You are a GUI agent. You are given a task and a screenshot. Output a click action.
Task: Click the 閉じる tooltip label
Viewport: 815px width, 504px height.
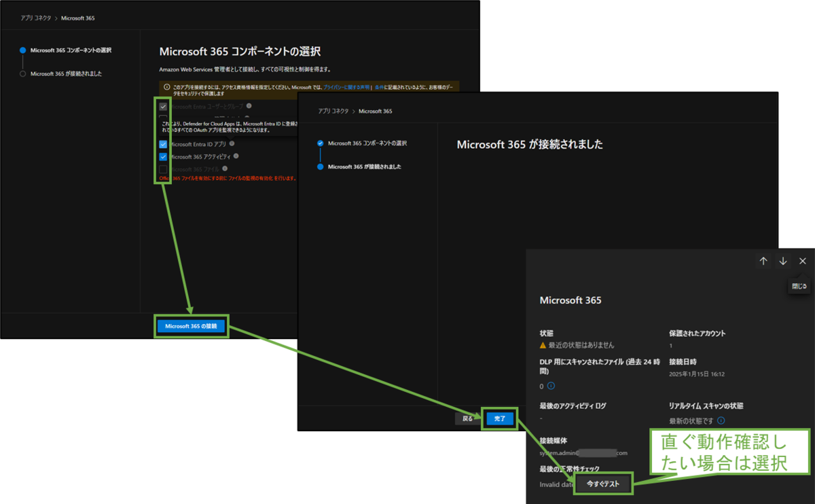[799, 287]
